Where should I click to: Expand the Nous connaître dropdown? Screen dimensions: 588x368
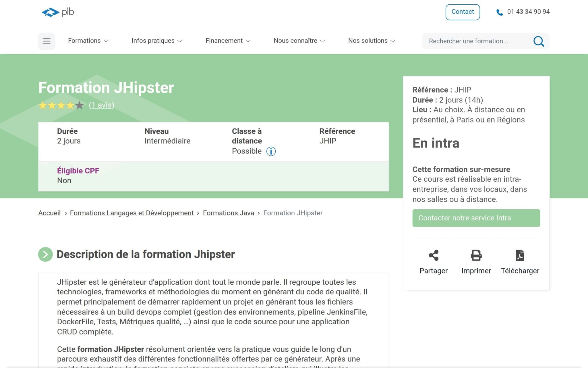(x=299, y=41)
